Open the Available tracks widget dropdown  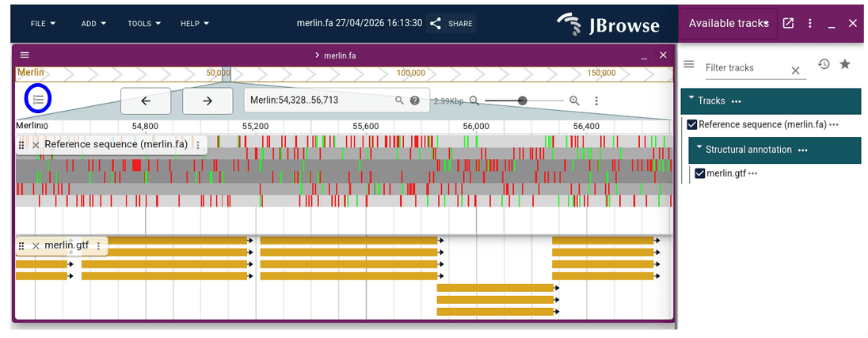coord(729,23)
